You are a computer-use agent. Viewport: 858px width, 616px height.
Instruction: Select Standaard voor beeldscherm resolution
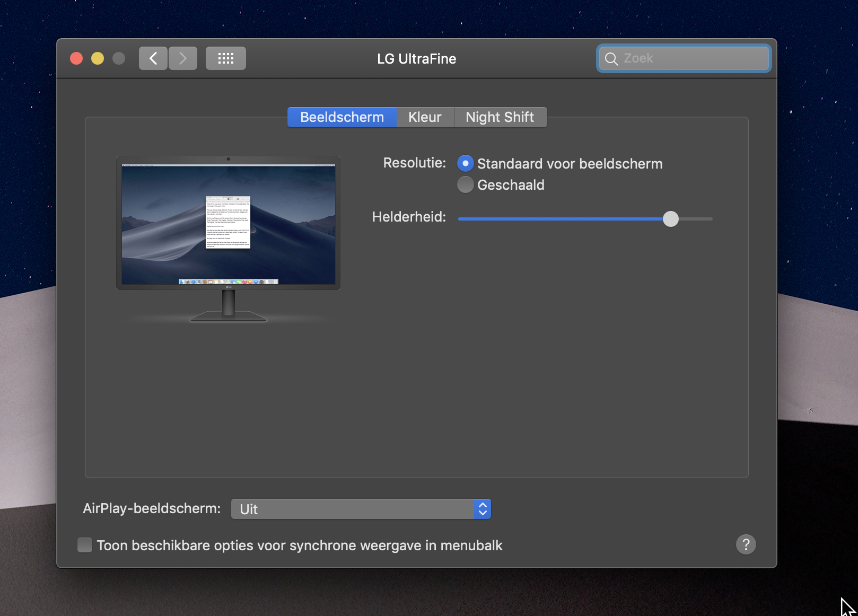click(x=465, y=163)
